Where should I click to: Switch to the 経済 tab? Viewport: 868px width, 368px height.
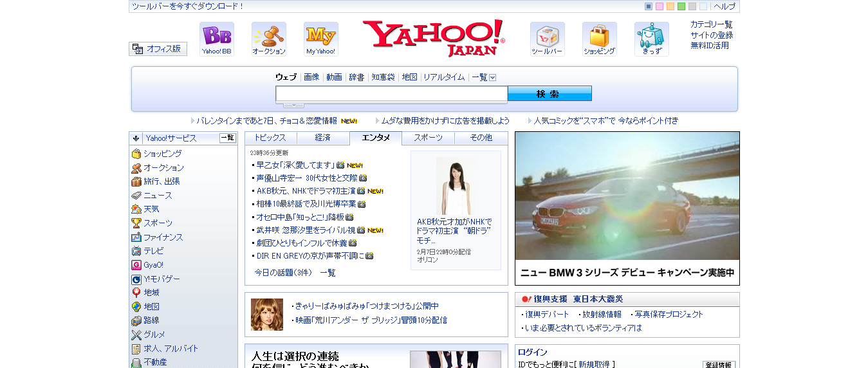(323, 138)
